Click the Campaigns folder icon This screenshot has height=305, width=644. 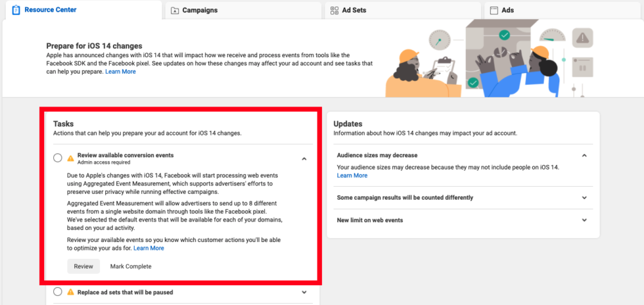click(175, 11)
